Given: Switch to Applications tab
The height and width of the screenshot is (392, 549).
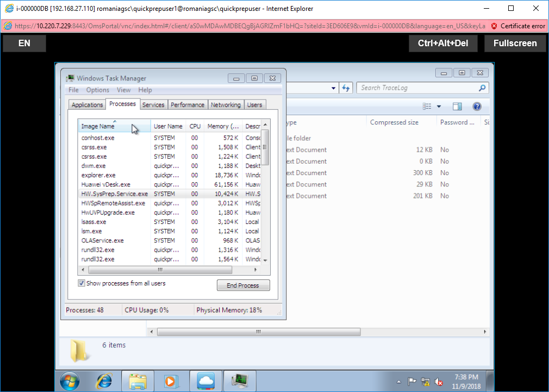Looking at the screenshot, I should (87, 105).
